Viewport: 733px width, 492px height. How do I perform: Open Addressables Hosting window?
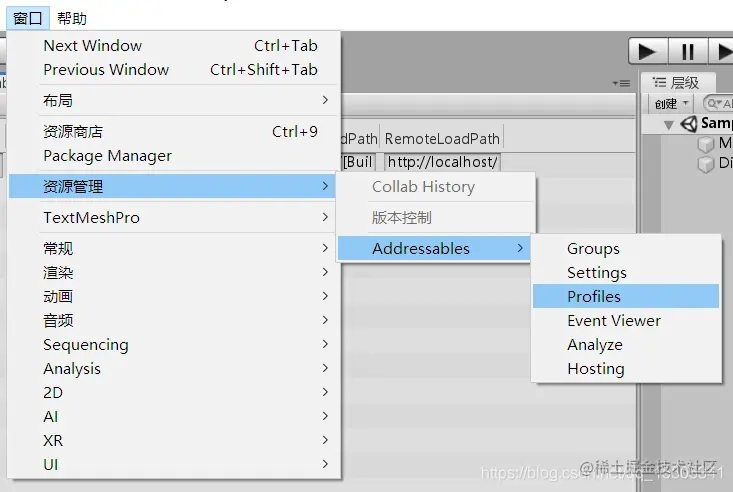pyautogui.click(x=626, y=369)
